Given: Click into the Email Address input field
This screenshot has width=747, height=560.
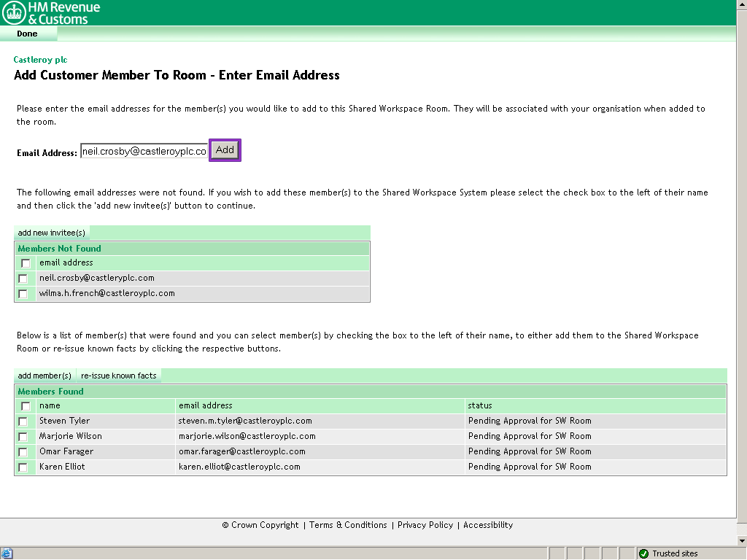Looking at the screenshot, I should point(144,151).
